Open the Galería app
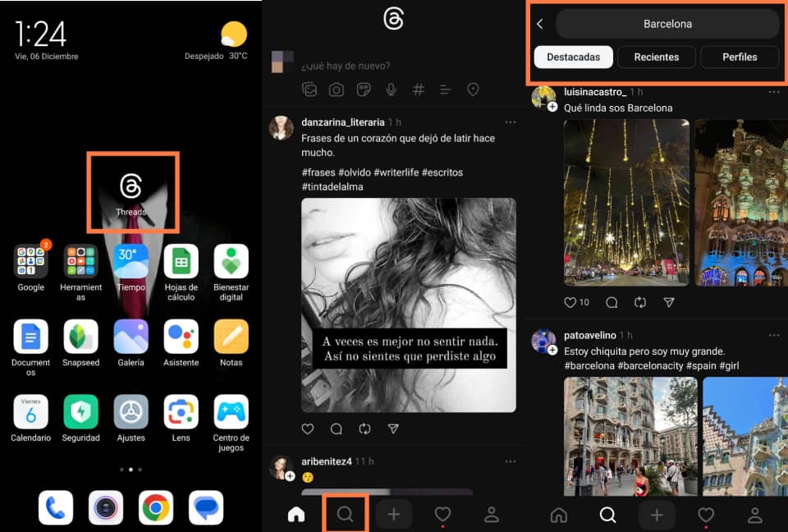The height and width of the screenshot is (532, 788). tap(131, 337)
